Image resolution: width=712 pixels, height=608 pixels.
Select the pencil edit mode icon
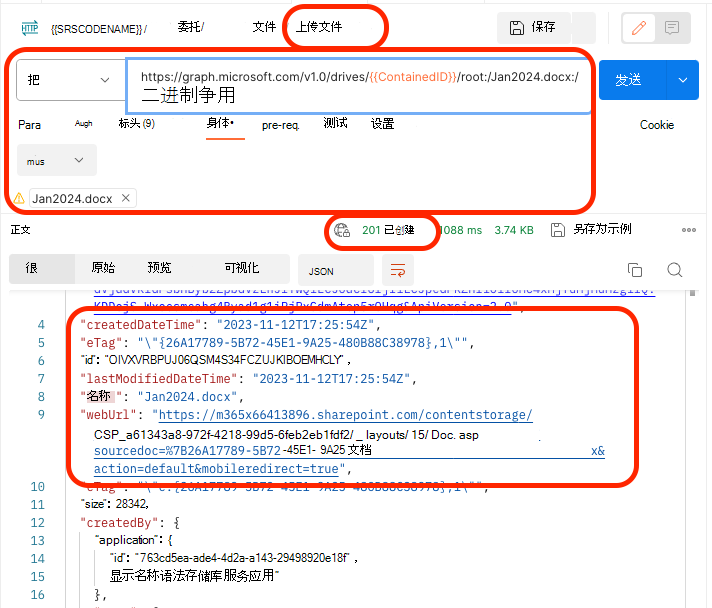[x=638, y=28]
